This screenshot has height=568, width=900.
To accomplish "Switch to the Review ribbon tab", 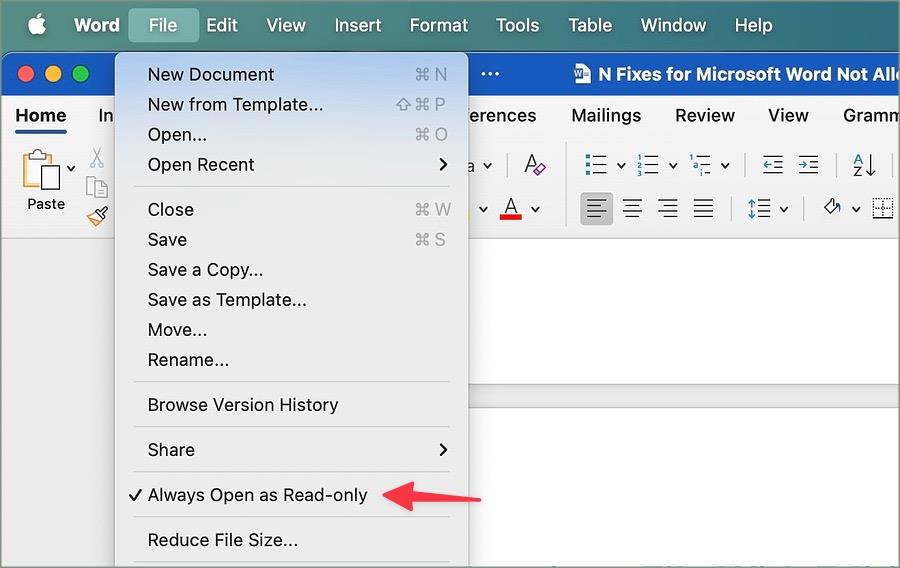I will (705, 116).
